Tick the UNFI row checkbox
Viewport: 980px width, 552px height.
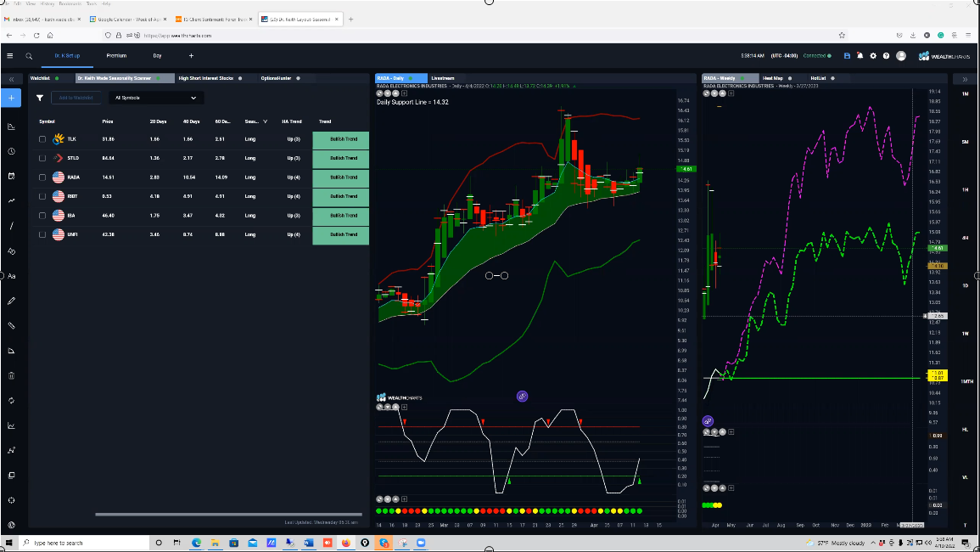coord(42,234)
